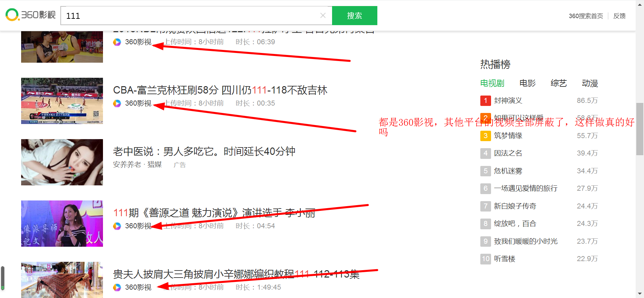The height and width of the screenshot is (298, 644).
Task: Open 一场遇见爱情的旅行 in the hot list
Action: click(x=526, y=188)
